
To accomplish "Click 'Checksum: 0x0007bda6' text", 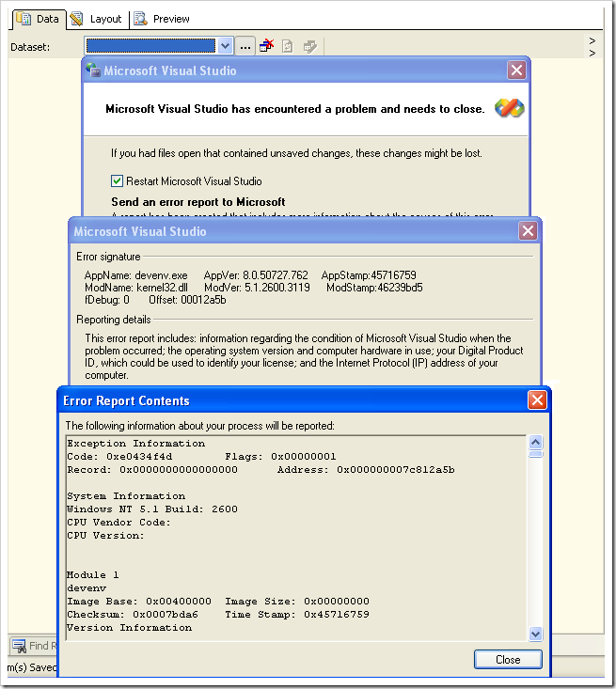I will pos(133,615).
